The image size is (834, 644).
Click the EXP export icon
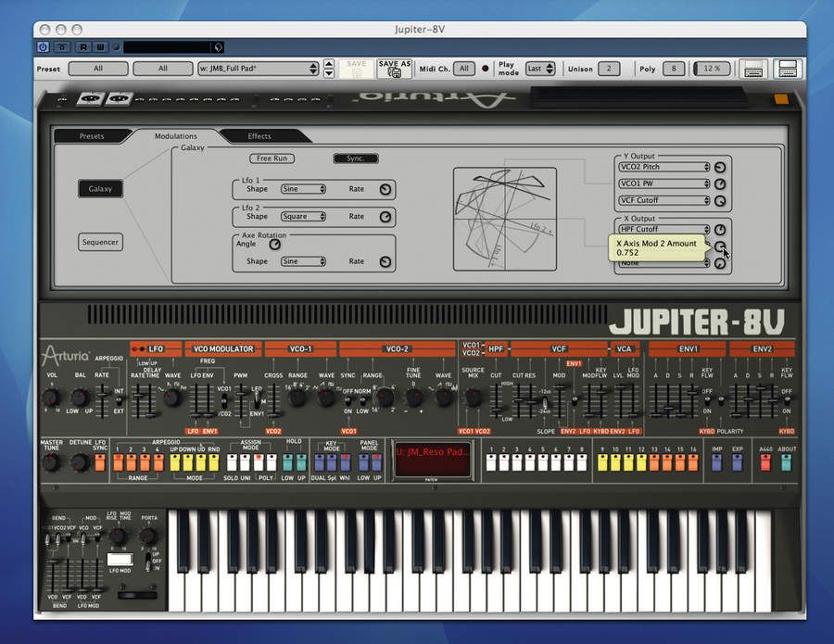737,463
